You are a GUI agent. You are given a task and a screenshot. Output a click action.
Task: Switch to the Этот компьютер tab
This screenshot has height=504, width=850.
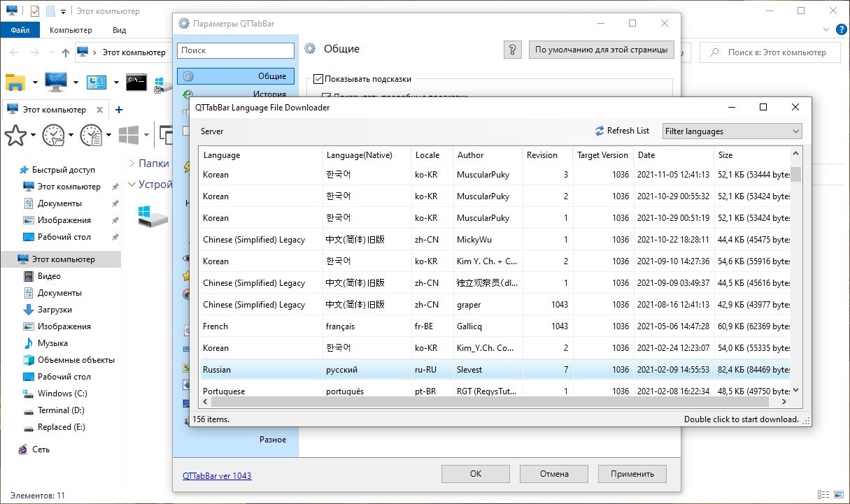[x=55, y=110]
